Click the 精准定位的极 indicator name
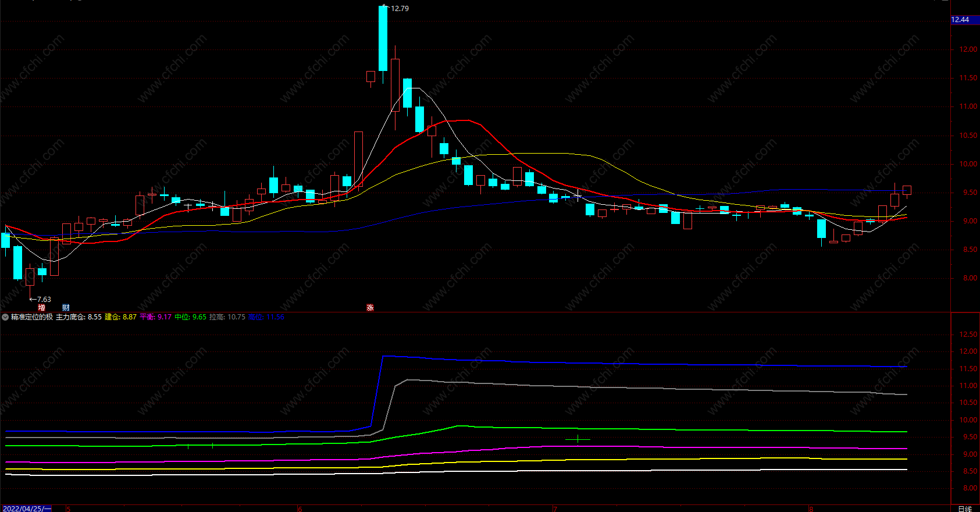 [32, 317]
